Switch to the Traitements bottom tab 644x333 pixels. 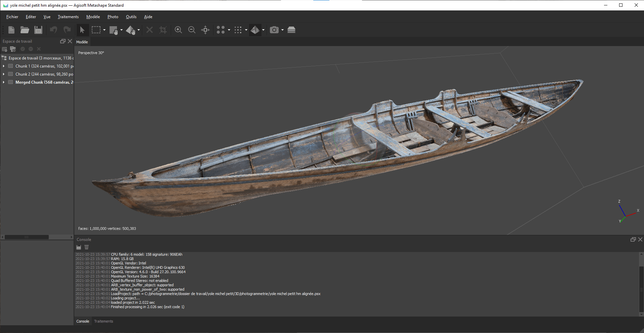point(104,321)
